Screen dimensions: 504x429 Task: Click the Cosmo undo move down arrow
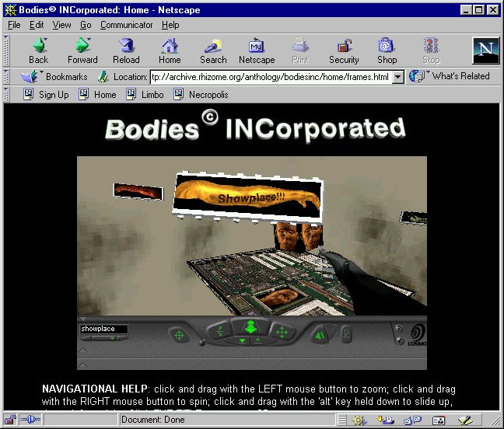pyautogui.click(x=243, y=340)
